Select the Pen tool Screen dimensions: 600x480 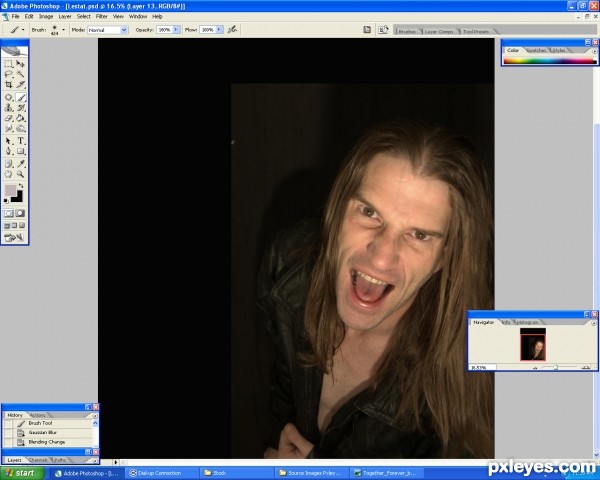[8, 151]
